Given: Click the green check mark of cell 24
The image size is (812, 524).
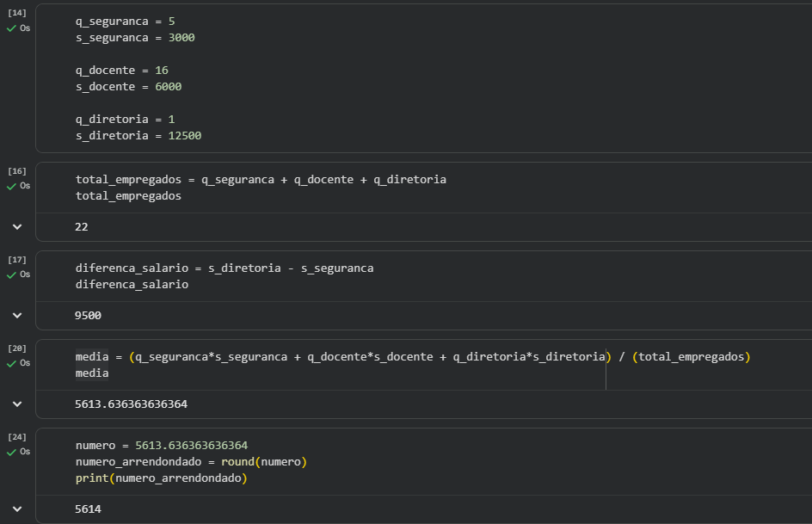Looking at the screenshot, I should point(11,452).
